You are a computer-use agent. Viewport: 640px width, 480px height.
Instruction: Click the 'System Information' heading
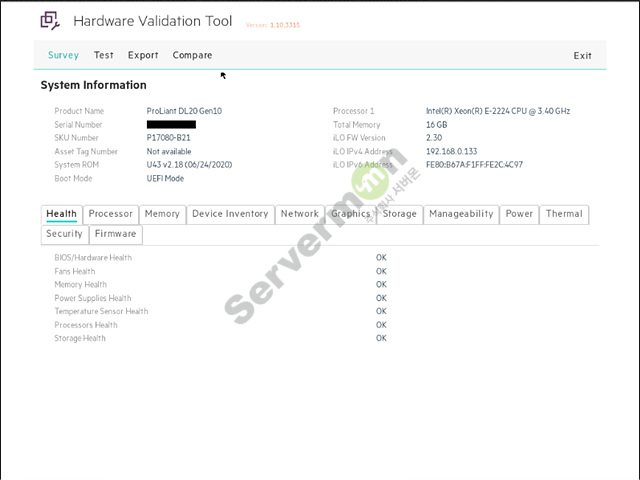coord(93,85)
